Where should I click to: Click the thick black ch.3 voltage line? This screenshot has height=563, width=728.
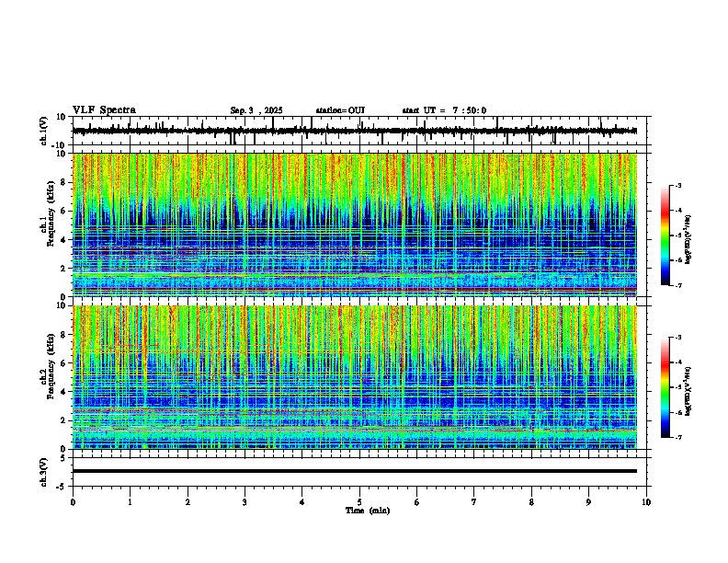pyautogui.click(x=355, y=471)
